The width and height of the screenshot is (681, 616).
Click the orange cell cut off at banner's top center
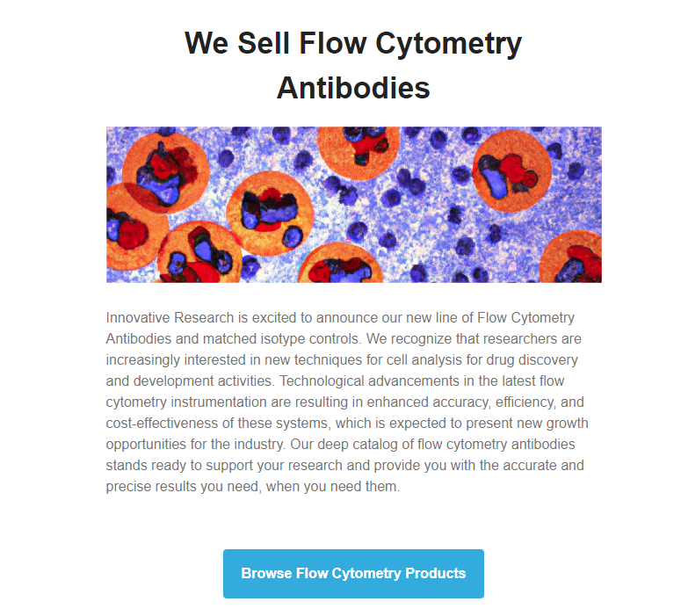359,152
